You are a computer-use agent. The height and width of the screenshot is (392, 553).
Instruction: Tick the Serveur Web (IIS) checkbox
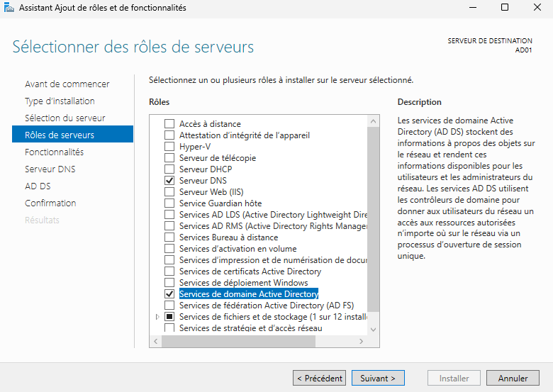[x=169, y=192]
